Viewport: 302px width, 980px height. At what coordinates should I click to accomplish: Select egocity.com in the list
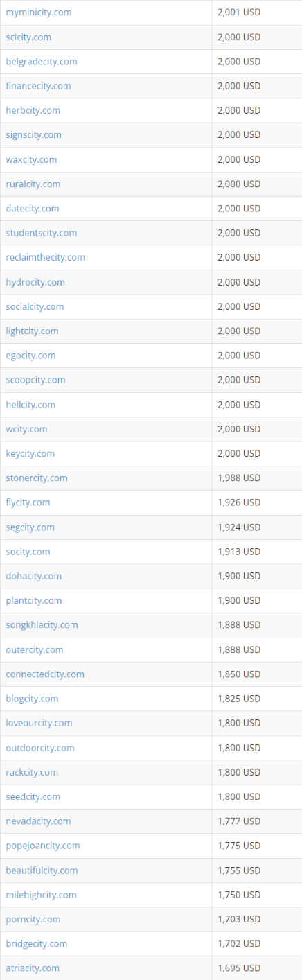click(31, 356)
